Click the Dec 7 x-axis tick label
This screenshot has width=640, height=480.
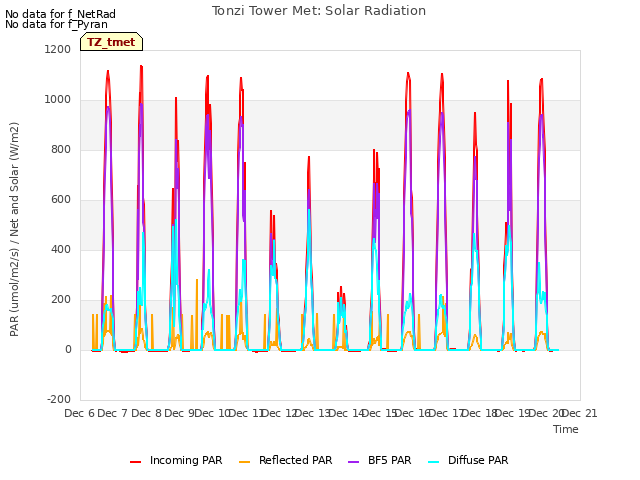(x=113, y=413)
